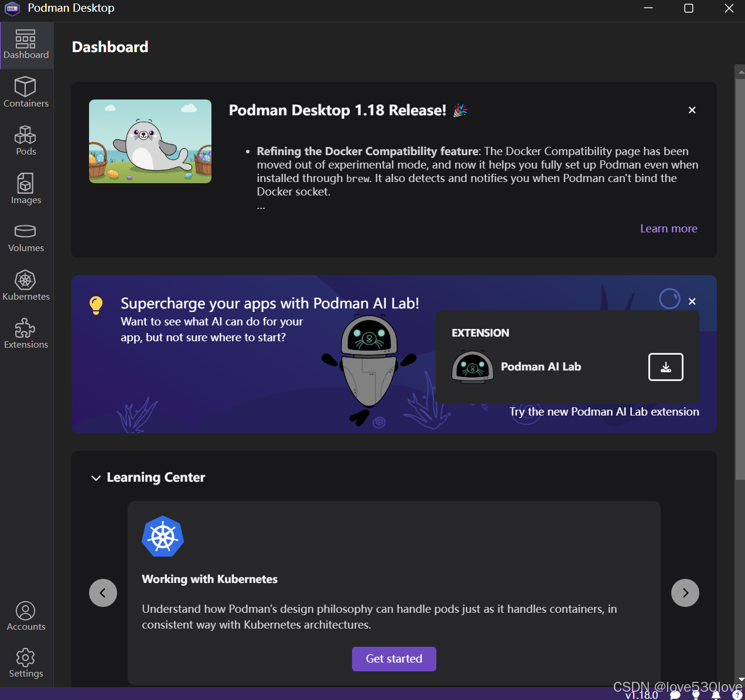Image resolution: width=745 pixels, height=700 pixels.
Task: Click Podman Desktop 1.18 Release heading
Action: tap(337, 110)
